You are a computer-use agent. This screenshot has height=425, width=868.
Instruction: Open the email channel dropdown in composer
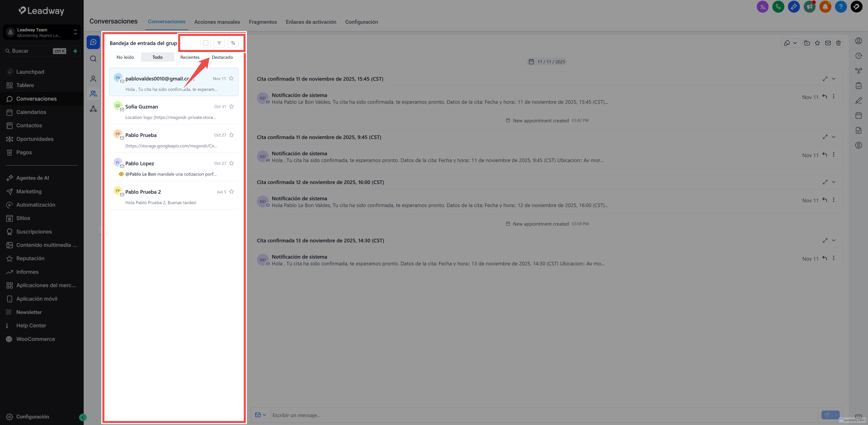[x=260, y=415]
